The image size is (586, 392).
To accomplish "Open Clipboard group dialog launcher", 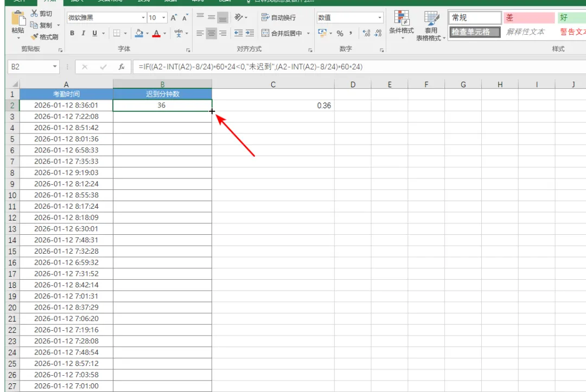I will click(60, 50).
